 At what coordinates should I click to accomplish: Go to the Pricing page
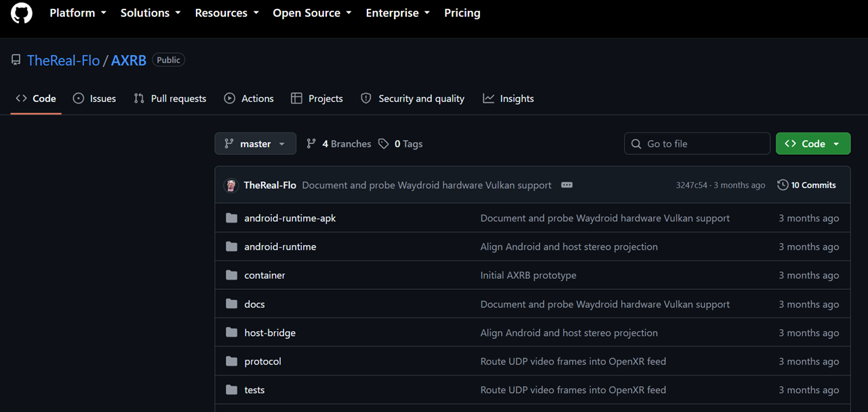point(462,13)
